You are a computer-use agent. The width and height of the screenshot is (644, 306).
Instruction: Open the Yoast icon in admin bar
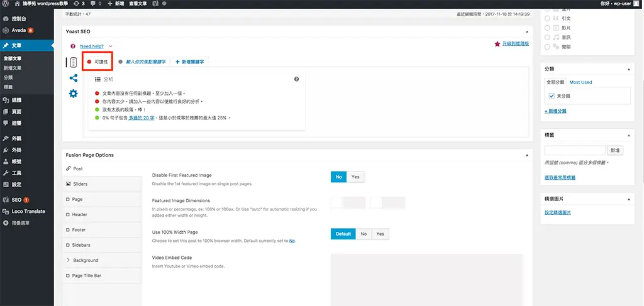(156, 3)
